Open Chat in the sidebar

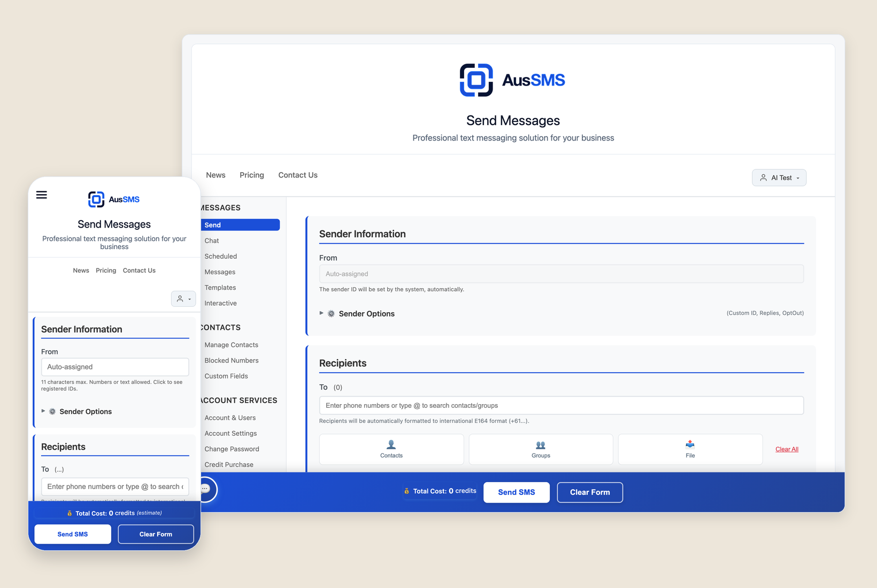212,241
